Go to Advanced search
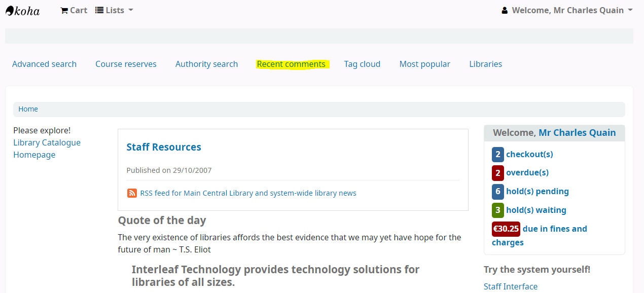 45,64
